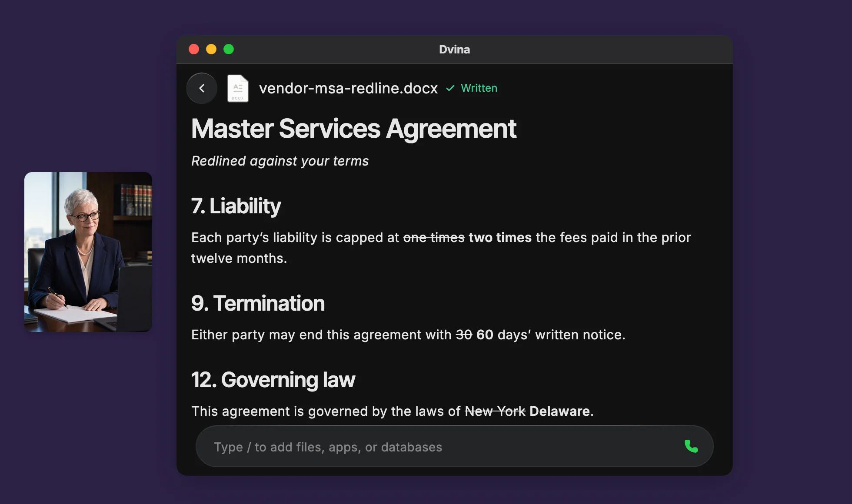Image resolution: width=852 pixels, height=504 pixels.
Task: Click the struck-through 'New York' text
Action: coord(495,411)
